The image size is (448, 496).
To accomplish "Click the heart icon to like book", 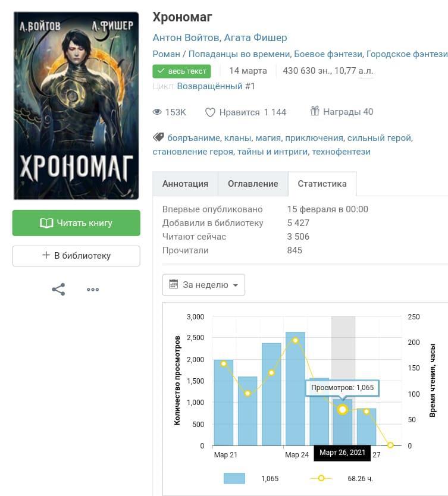I will (x=209, y=112).
